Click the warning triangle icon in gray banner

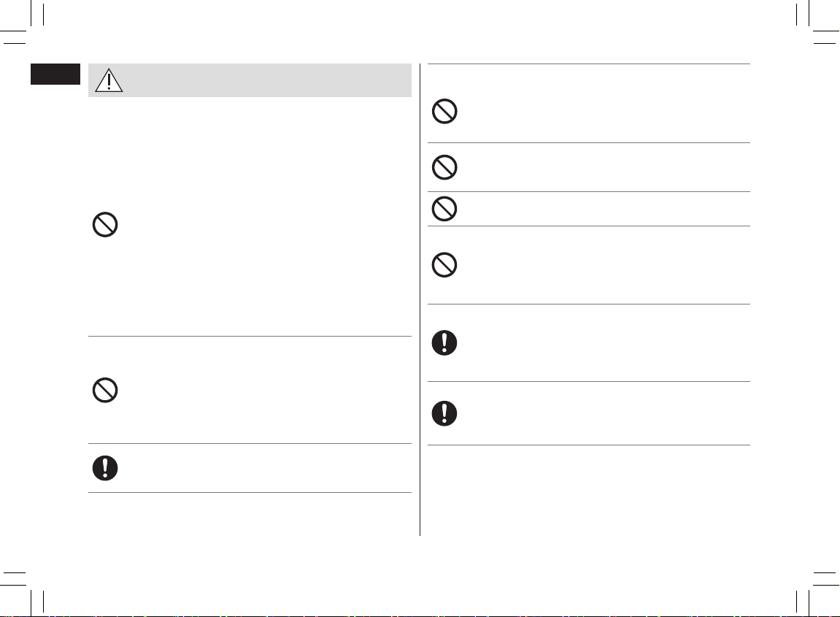pyautogui.click(x=109, y=80)
